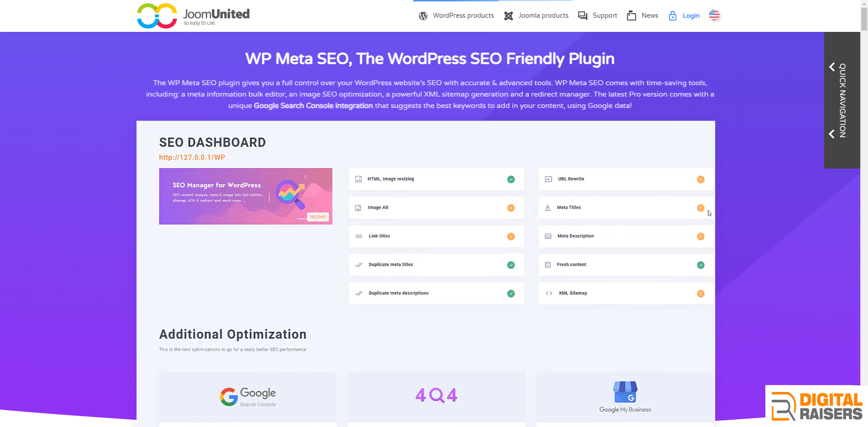This screenshot has width=868, height=427.
Task: Select the XML Sitemap label
Action: tap(573, 293)
